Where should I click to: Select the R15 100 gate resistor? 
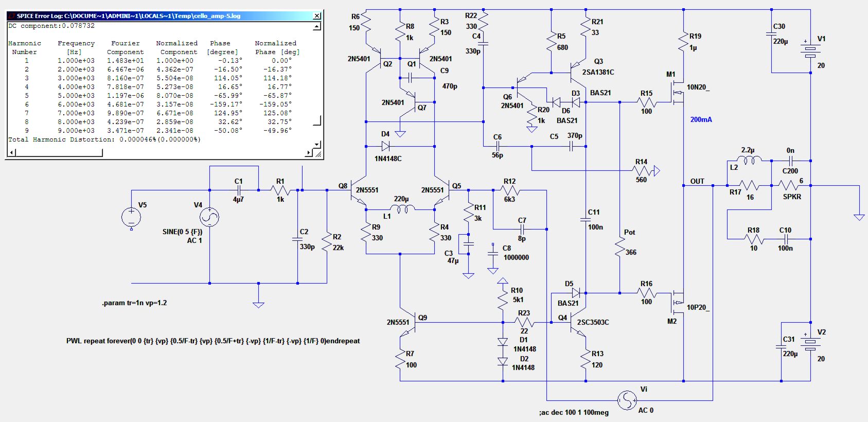[x=646, y=102]
